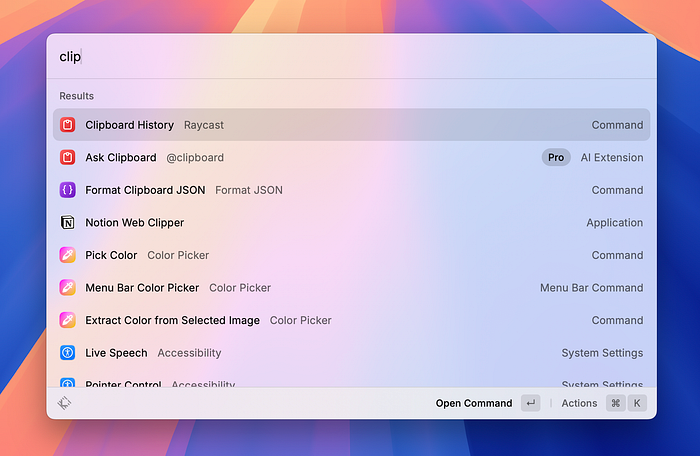Click the Command key symbol next to Actions

616,403
